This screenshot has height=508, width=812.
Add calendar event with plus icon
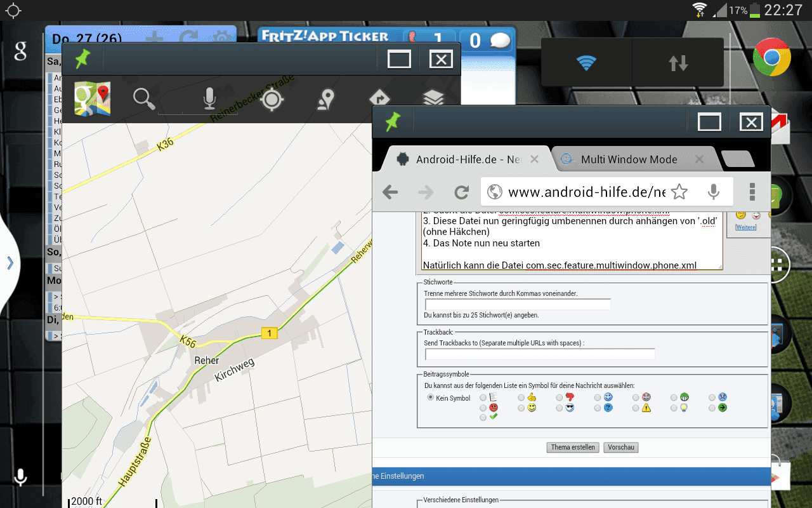(155, 37)
